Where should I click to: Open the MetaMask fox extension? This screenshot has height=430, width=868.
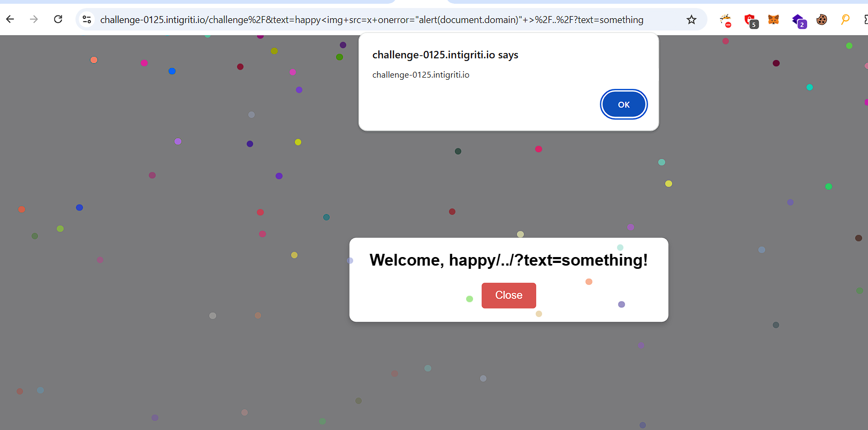coord(774,20)
